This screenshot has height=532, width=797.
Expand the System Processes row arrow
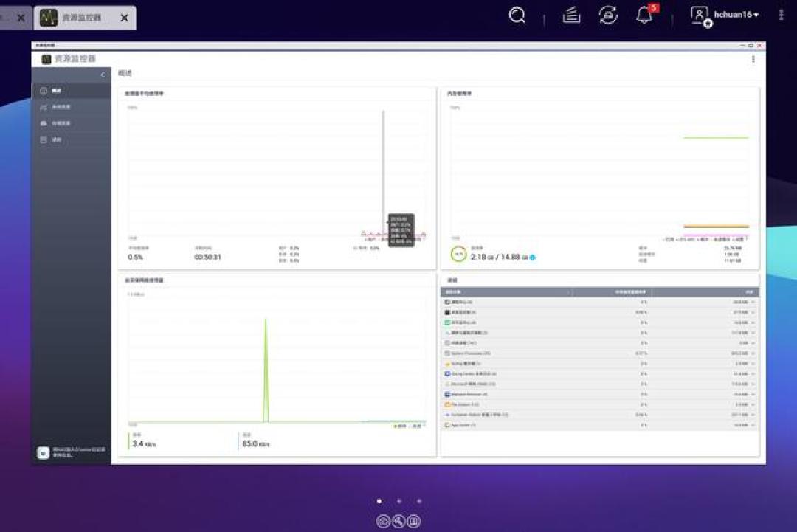pos(753,353)
